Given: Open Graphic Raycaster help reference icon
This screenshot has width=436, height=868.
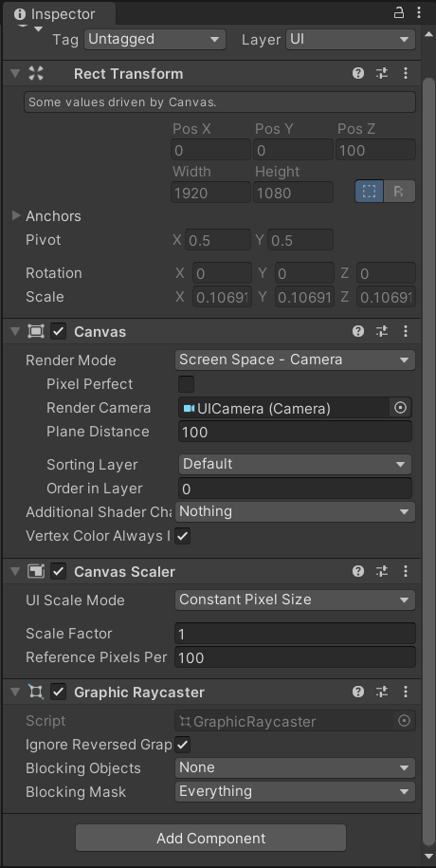Looking at the screenshot, I should click(358, 692).
